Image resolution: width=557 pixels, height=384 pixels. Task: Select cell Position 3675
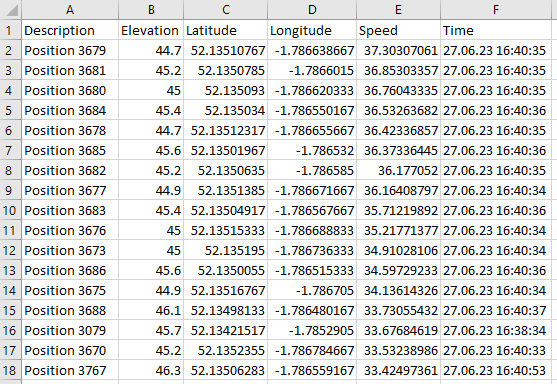70,291
